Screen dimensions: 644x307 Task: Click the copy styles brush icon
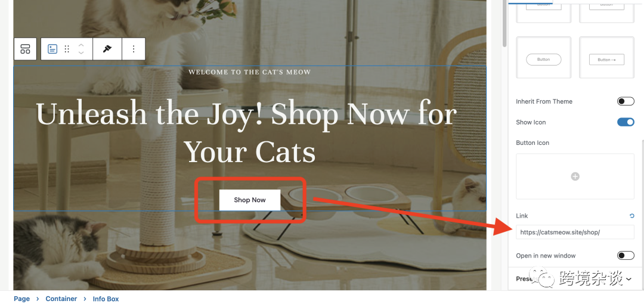(x=107, y=49)
